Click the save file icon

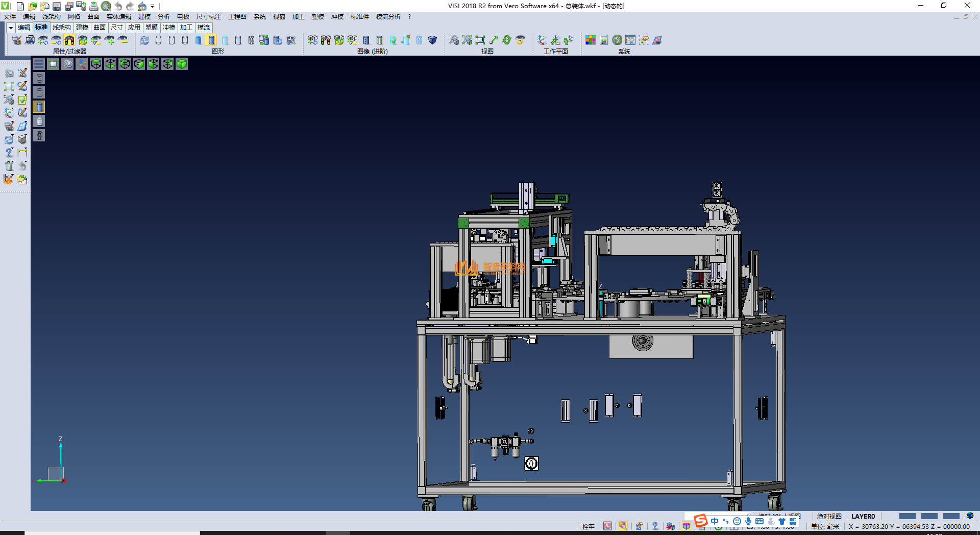pos(57,6)
